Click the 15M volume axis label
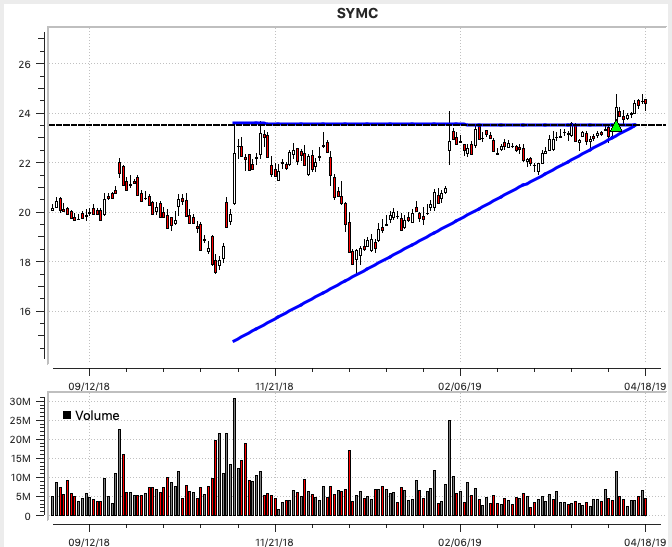Screen dimensions: 672x547 point(21,459)
